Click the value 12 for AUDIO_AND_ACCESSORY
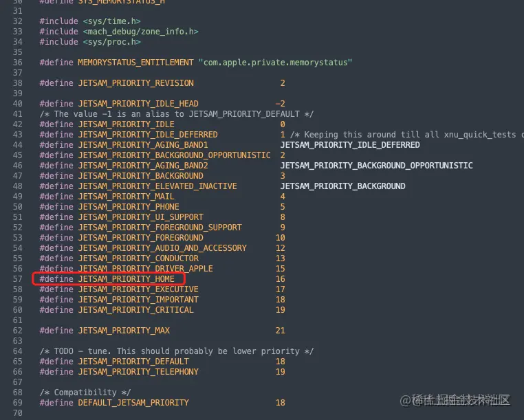 click(x=281, y=248)
